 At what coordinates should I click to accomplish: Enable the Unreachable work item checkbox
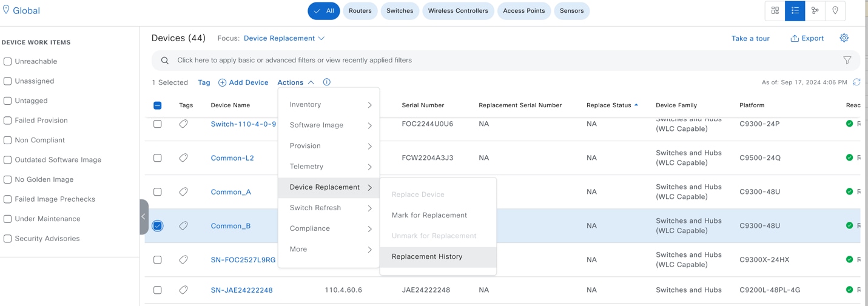8,62
